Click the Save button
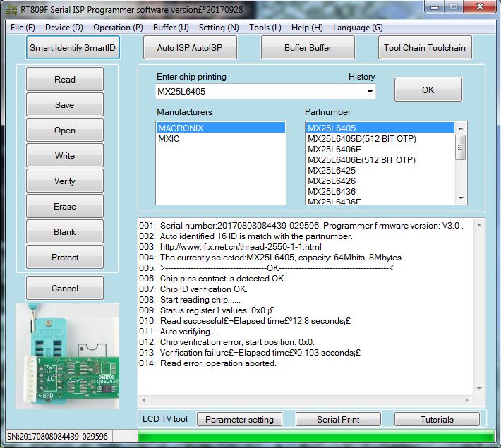Screen dimensions: 501x448 point(65,104)
